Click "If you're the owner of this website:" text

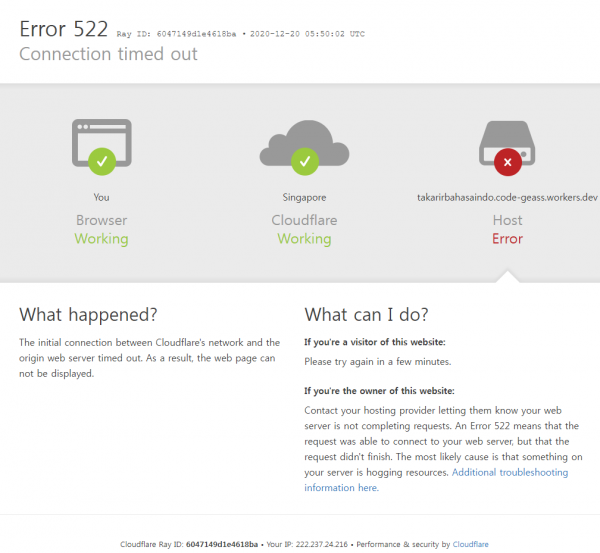pos(379,391)
